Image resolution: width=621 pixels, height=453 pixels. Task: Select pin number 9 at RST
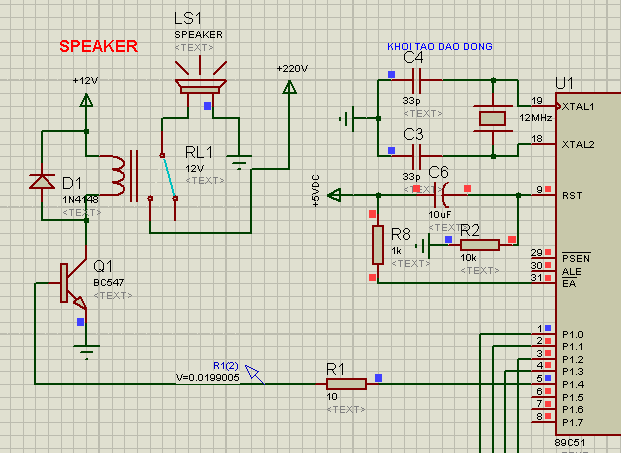pos(539,189)
